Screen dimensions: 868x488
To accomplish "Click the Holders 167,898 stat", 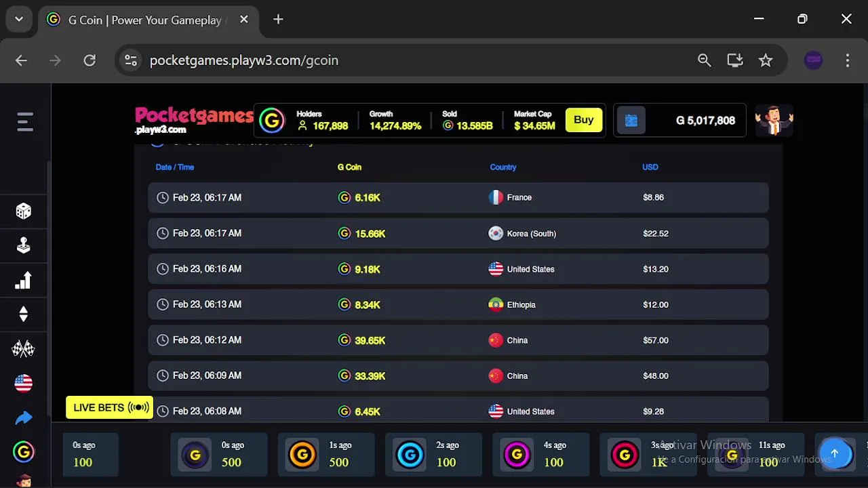I will point(322,121).
